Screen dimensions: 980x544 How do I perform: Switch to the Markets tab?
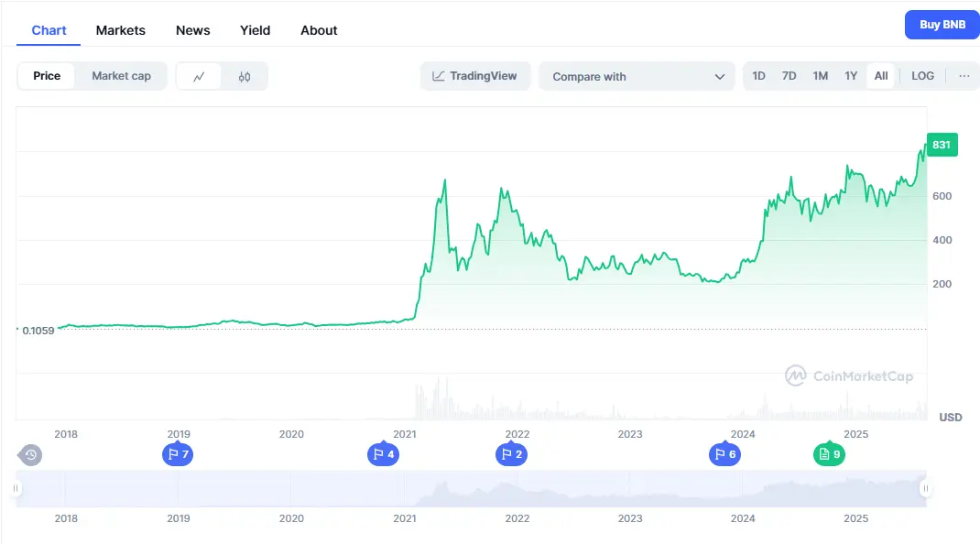click(x=120, y=30)
